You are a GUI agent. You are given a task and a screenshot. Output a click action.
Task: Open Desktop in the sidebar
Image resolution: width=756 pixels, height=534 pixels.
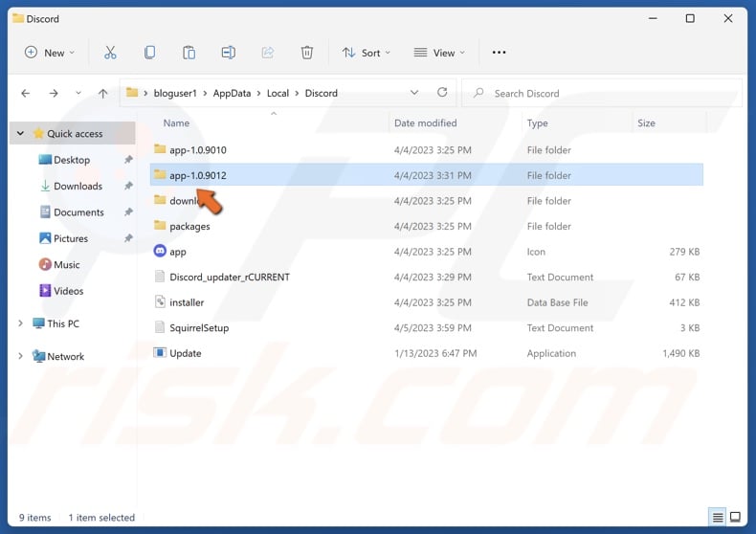coord(72,160)
